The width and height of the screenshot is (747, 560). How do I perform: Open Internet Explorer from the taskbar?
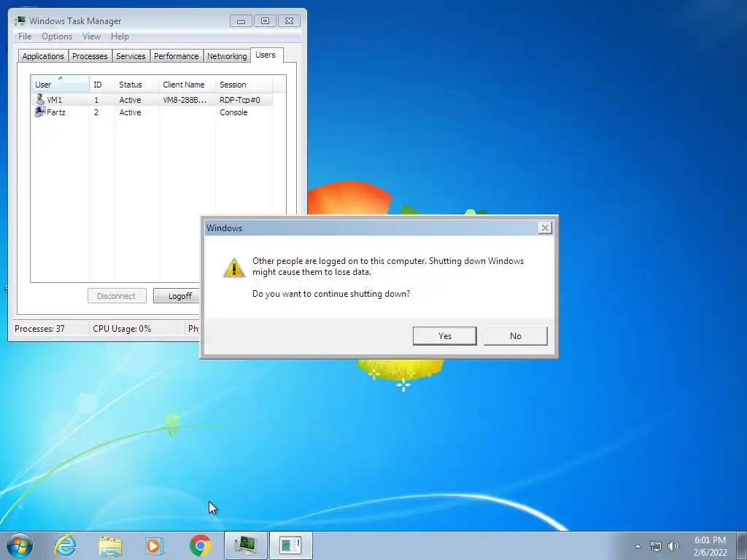tap(65, 545)
